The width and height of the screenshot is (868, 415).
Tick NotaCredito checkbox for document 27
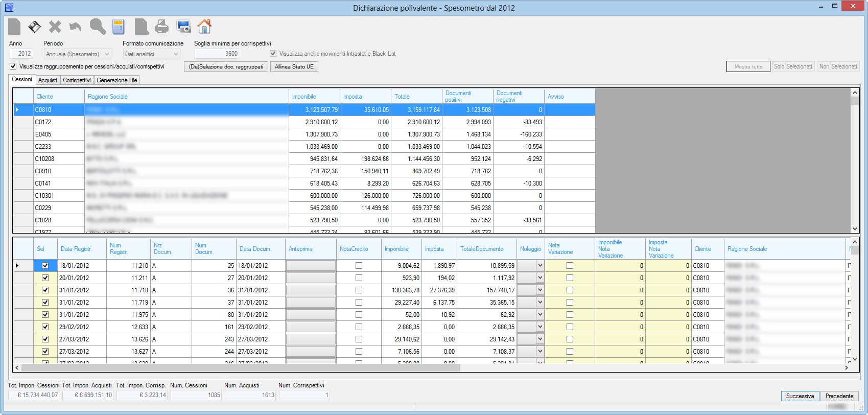359,278
